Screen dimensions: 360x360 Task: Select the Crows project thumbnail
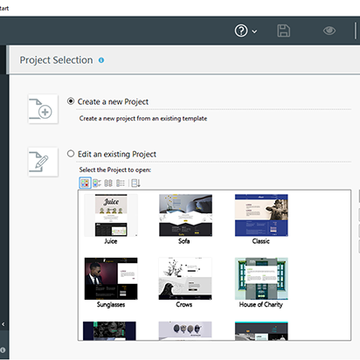185,279
